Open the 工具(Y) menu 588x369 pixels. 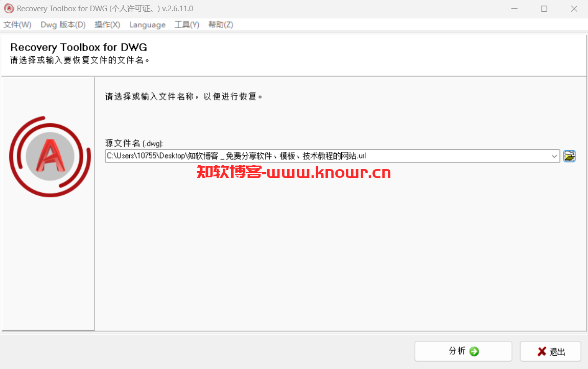(187, 25)
